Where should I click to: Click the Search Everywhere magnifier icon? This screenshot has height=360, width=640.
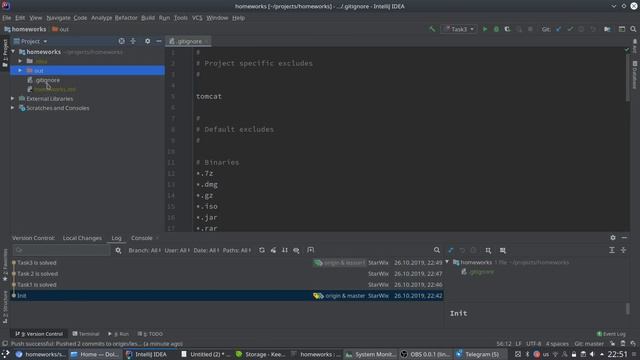633,29
